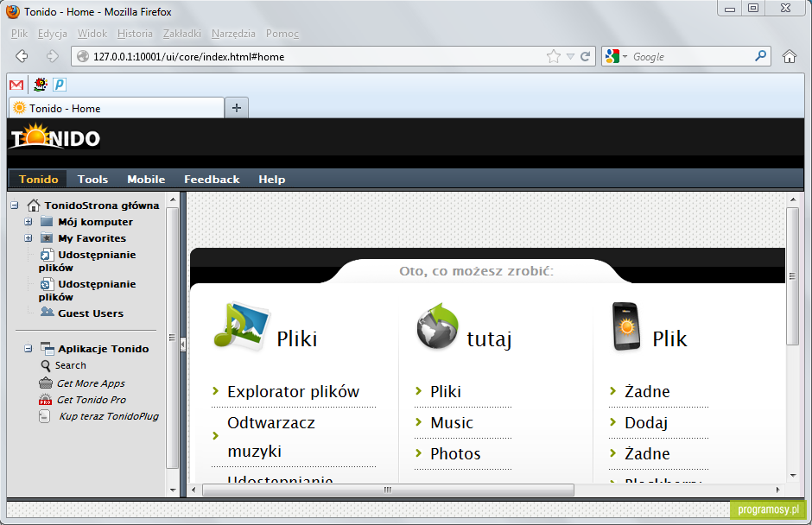Open the address bar history dropdown arrow
Viewport: 812px width, 525px height.
pyautogui.click(x=570, y=56)
